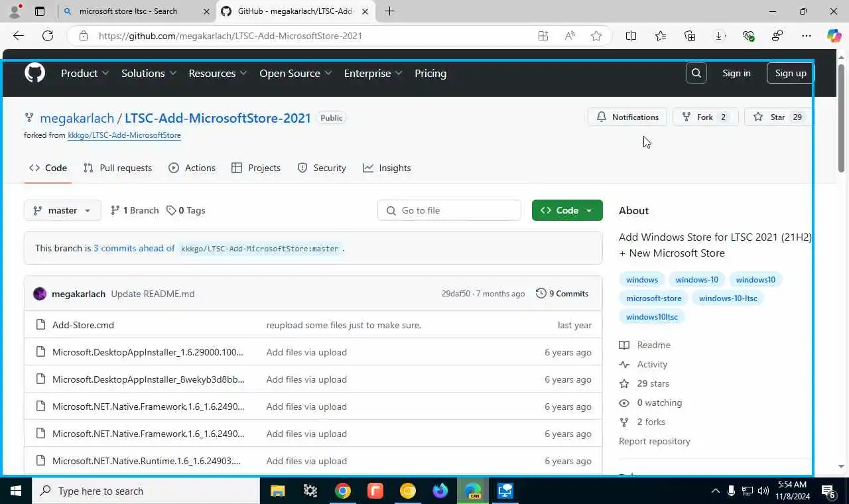Go to the Security tab
The width and height of the screenshot is (849, 504).
click(322, 168)
